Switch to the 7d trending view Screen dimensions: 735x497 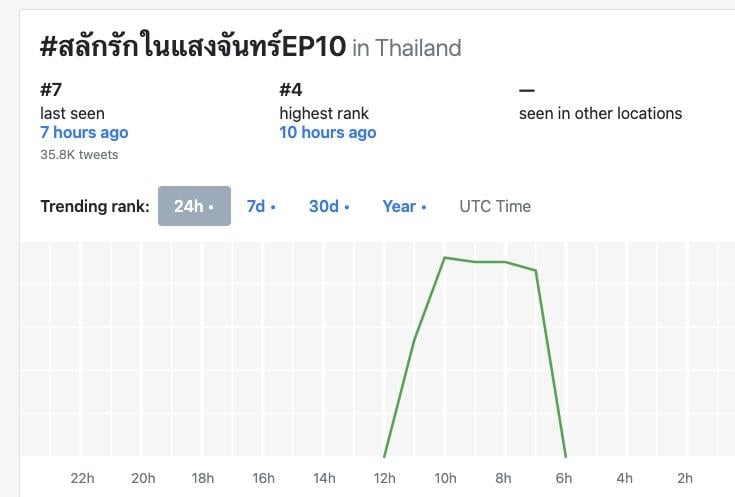click(x=260, y=206)
